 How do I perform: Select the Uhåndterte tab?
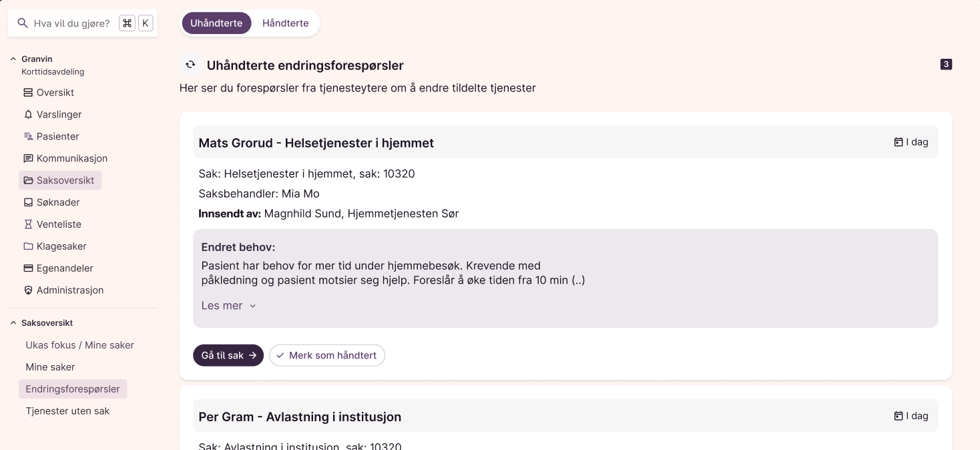coord(216,23)
